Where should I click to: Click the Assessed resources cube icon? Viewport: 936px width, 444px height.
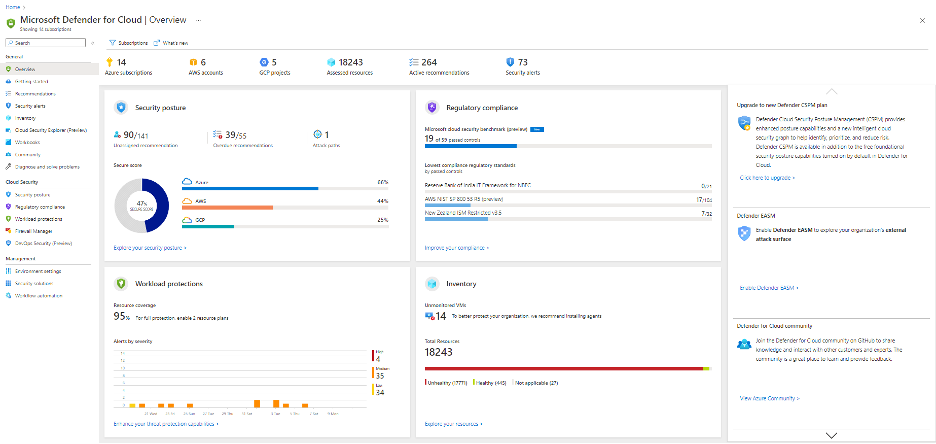331,62
